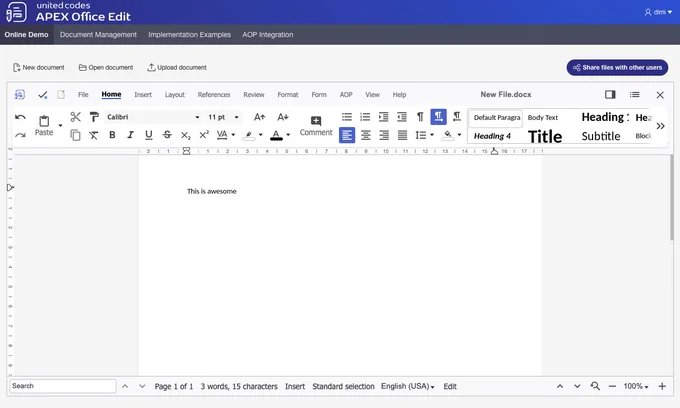Apply highlighting color swatch

(x=248, y=135)
